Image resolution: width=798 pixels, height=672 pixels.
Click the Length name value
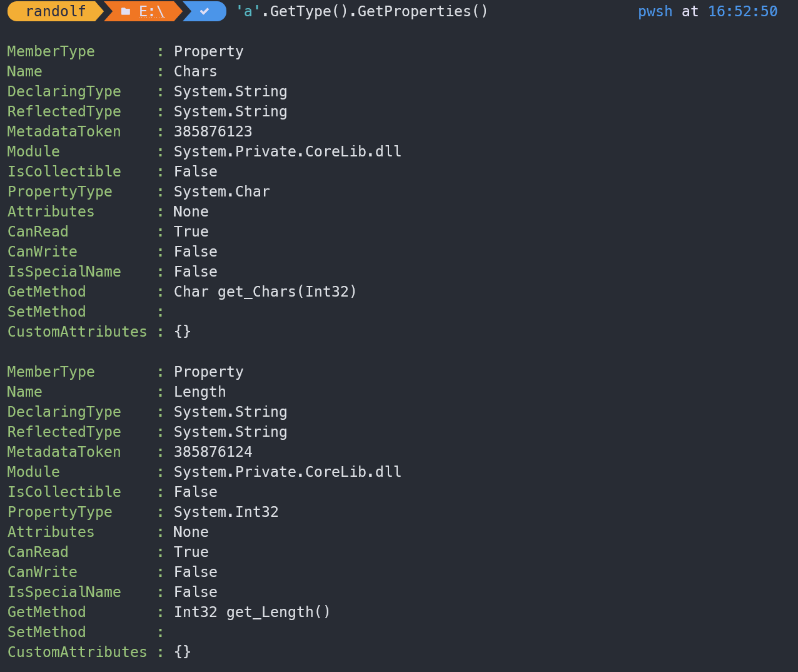(x=199, y=392)
